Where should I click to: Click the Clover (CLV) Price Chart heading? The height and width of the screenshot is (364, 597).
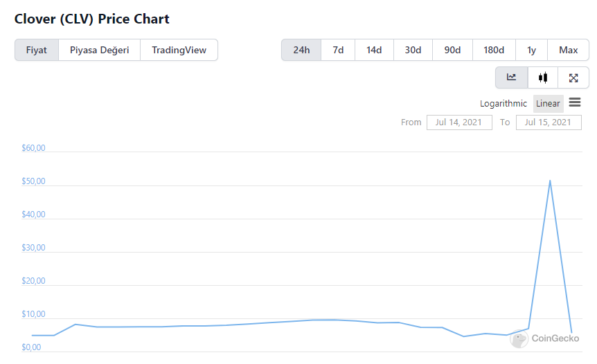(x=91, y=19)
